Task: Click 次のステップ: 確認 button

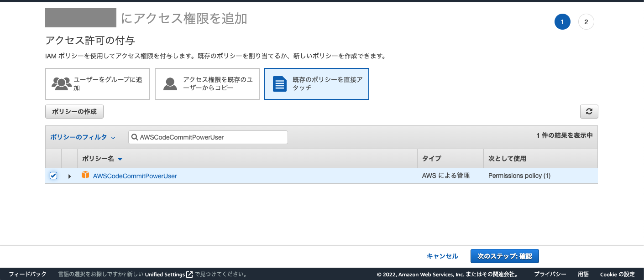Action: (x=505, y=256)
